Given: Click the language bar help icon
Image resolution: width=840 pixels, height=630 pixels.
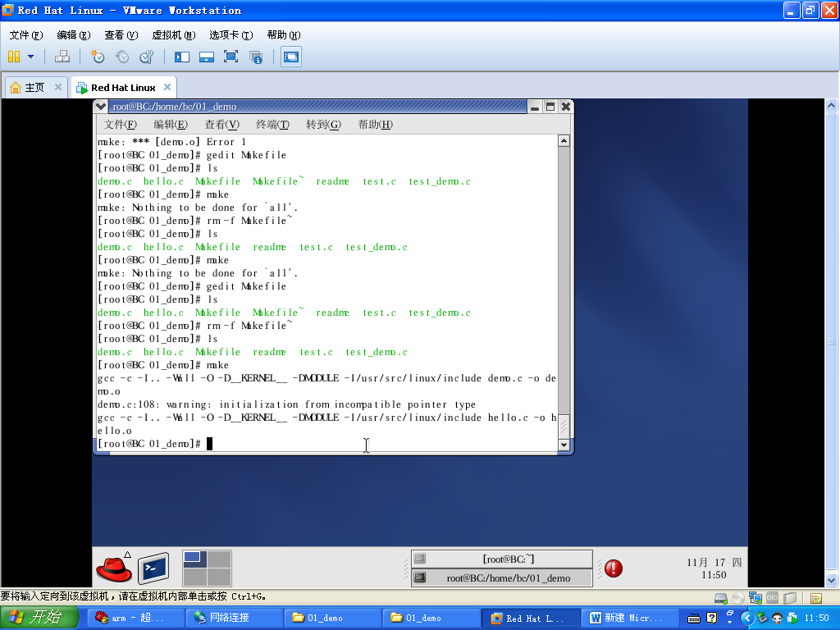Looking at the screenshot, I should (711, 619).
